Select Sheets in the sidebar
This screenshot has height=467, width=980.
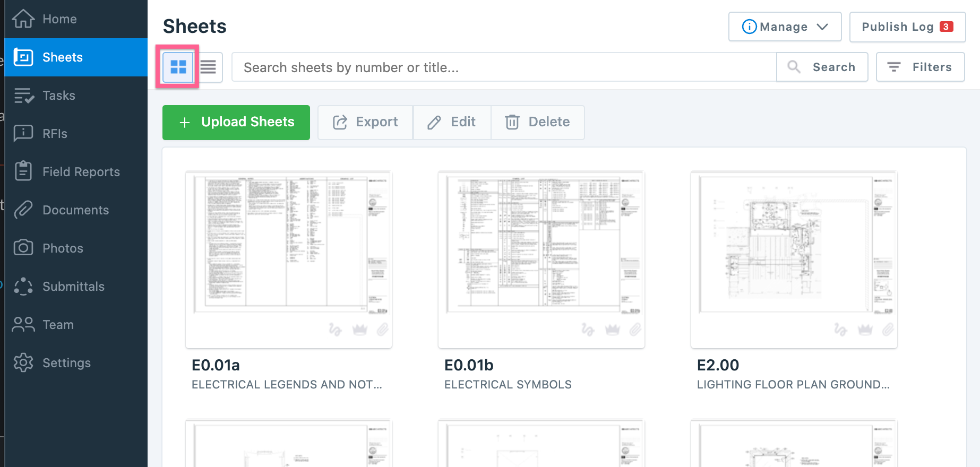(76, 57)
